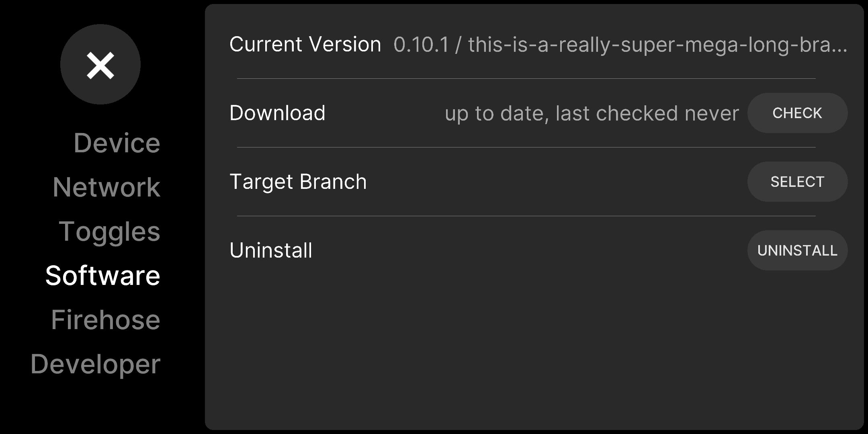Click the UNINSTALL button

tap(797, 250)
